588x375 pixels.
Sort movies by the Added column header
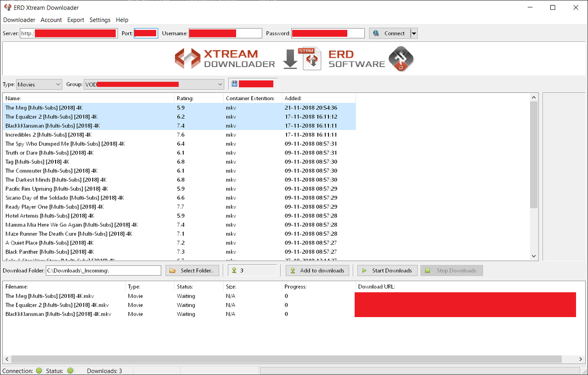point(319,98)
